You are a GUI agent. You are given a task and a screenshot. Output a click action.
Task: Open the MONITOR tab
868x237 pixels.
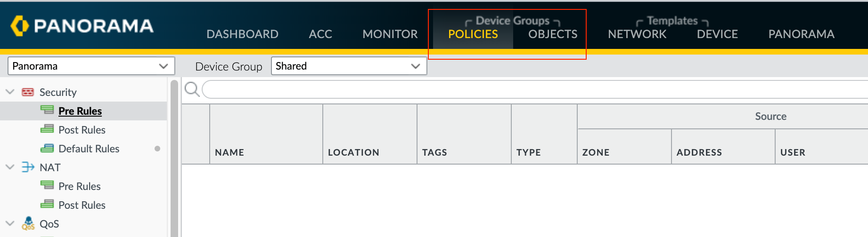click(390, 34)
